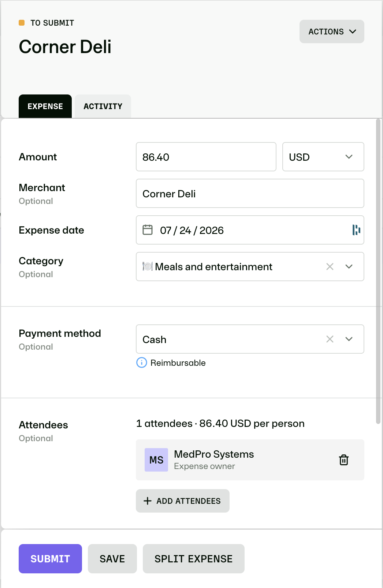
Task: Switch to the Activity tab
Action: pos(103,106)
